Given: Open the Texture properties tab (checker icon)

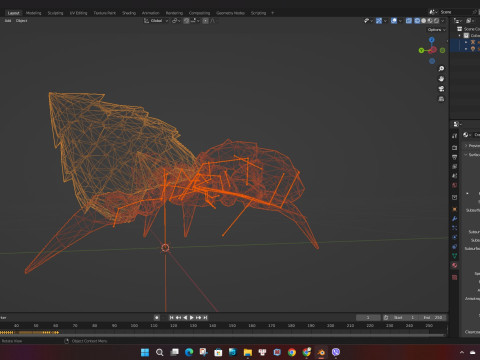Looking at the screenshot, I should [x=455, y=277].
